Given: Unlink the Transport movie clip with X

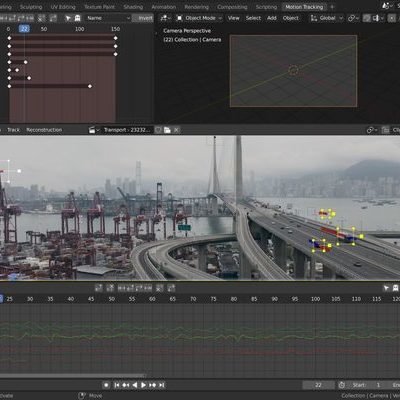Looking at the screenshot, I should [176, 130].
